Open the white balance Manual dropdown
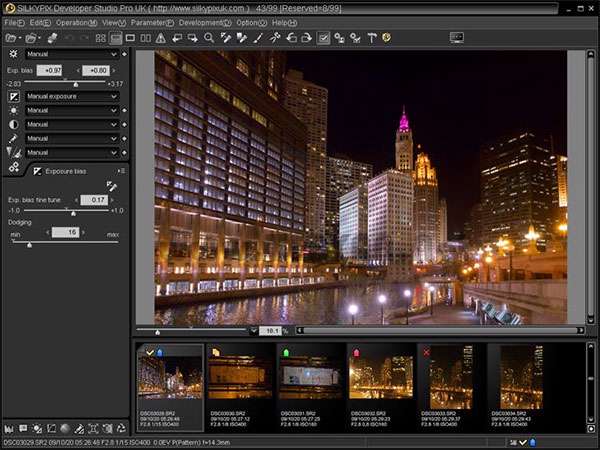Screen dimensions: 600x450 coord(72,111)
